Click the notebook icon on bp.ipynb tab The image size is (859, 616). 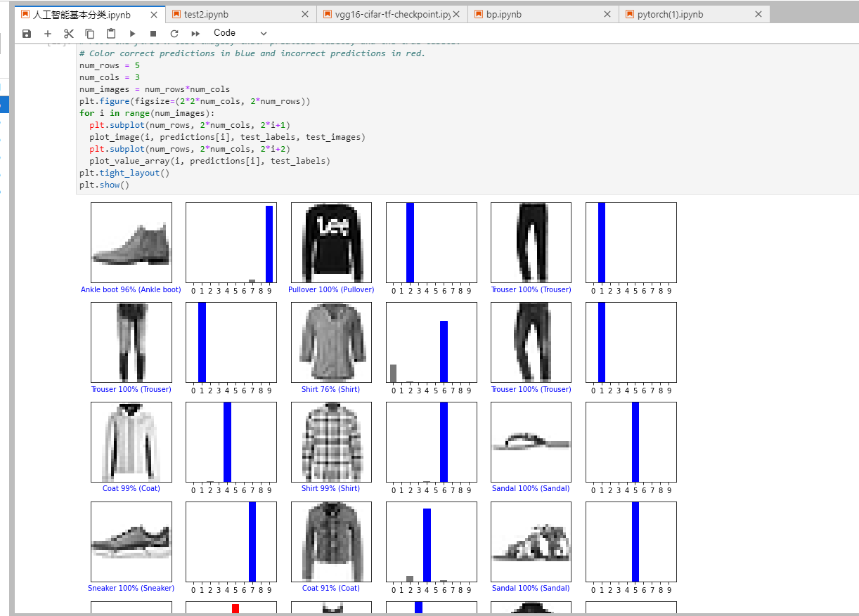(479, 14)
